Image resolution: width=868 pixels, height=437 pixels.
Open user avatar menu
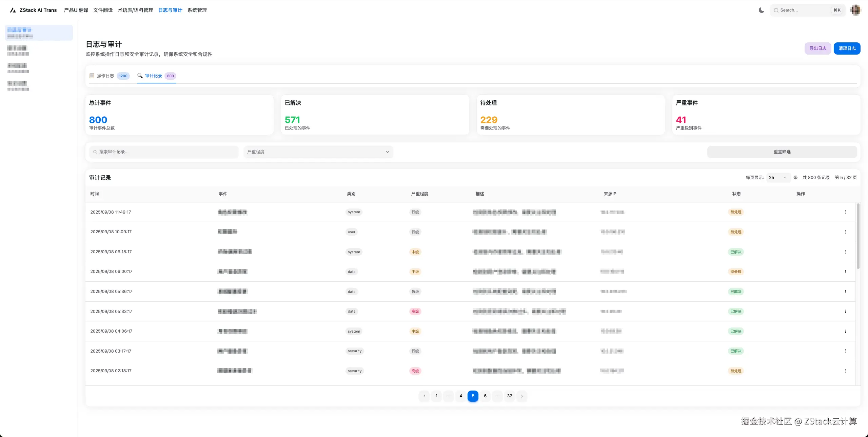(855, 10)
